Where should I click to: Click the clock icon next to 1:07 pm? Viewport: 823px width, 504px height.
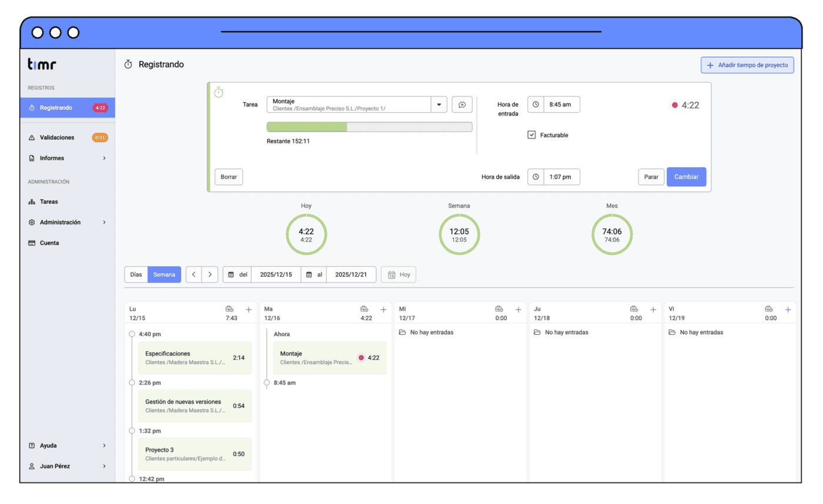pos(536,177)
